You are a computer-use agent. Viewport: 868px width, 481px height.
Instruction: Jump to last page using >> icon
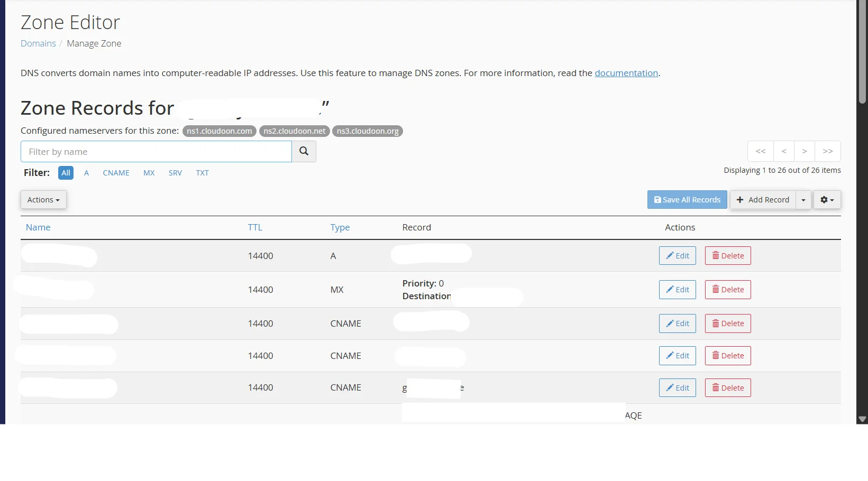point(828,151)
